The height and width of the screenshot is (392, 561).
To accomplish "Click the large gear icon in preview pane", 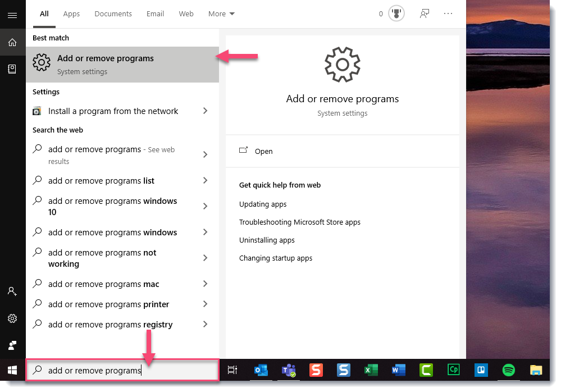I will [x=343, y=65].
